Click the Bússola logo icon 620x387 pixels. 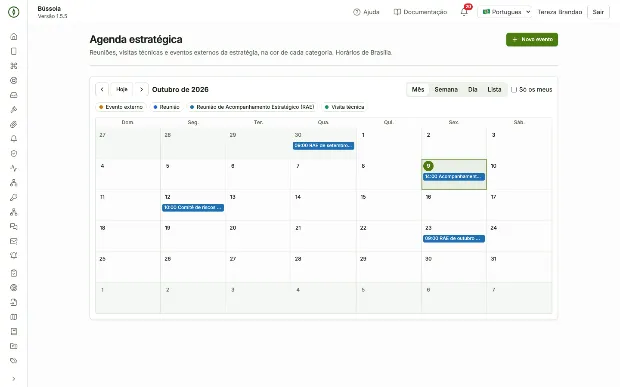click(x=13, y=12)
